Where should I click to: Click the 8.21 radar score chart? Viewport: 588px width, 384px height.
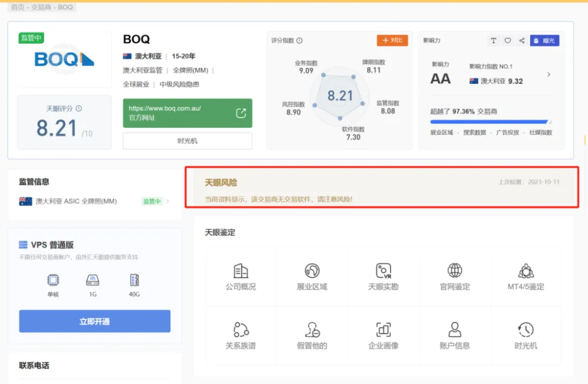(340, 96)
